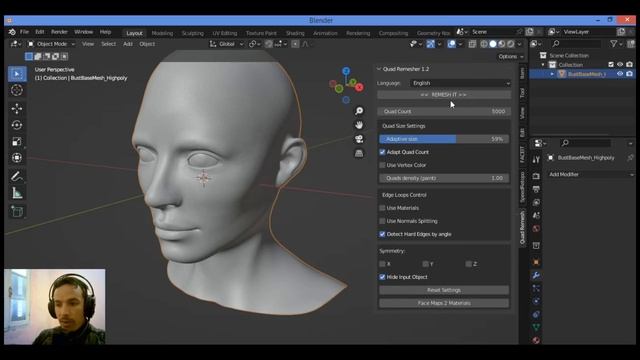Open the World properties globe icon
Image resolution: width=640 pixels, height=360 pixels.
tap(536, 229)
